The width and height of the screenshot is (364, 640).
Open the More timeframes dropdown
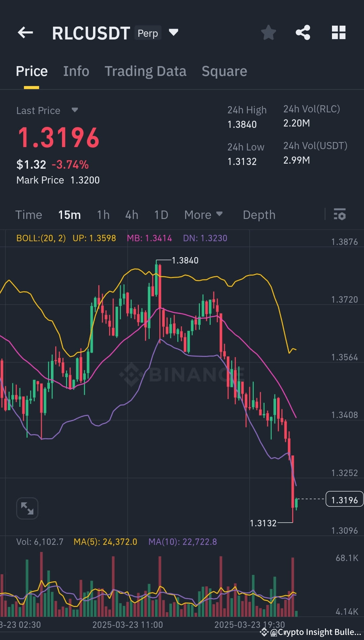pos(203,215)
